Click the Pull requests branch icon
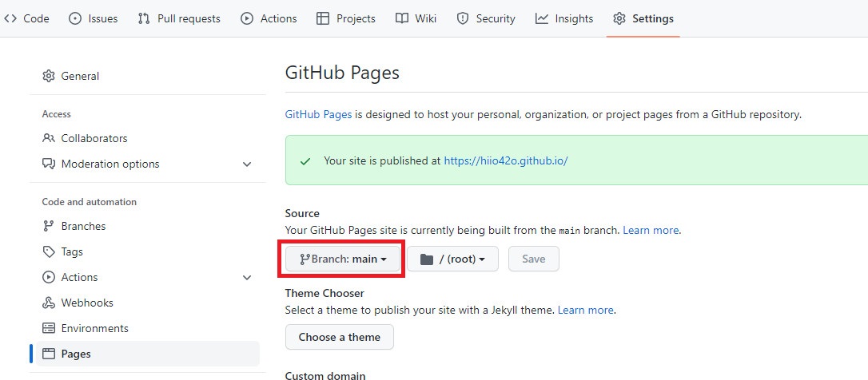The width and height of the screenshot is (868, 380). pos(144,18)
